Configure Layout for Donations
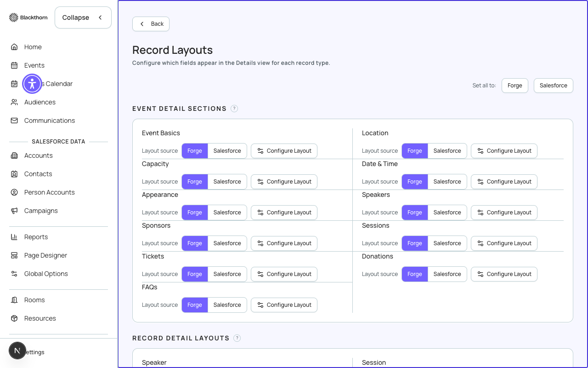Image resolution: width=588 pixels, height=368 pixels. tap(504, 274)
